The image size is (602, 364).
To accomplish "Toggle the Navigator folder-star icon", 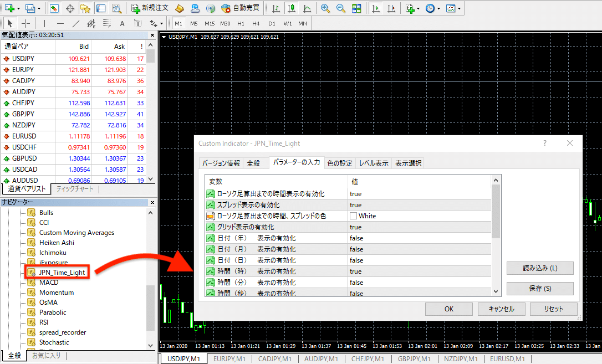I will click(x=85, y=8).
